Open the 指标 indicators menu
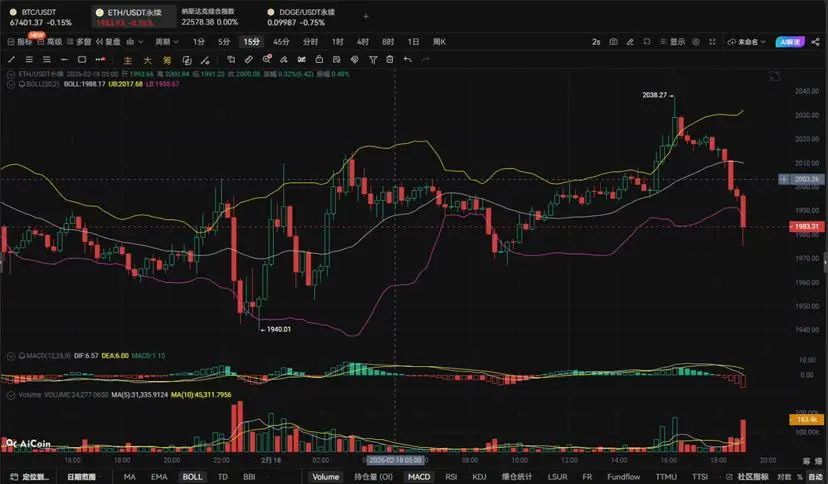Image resolution: width=828 pixels, height=484 pixels. [x=21, y=42]
